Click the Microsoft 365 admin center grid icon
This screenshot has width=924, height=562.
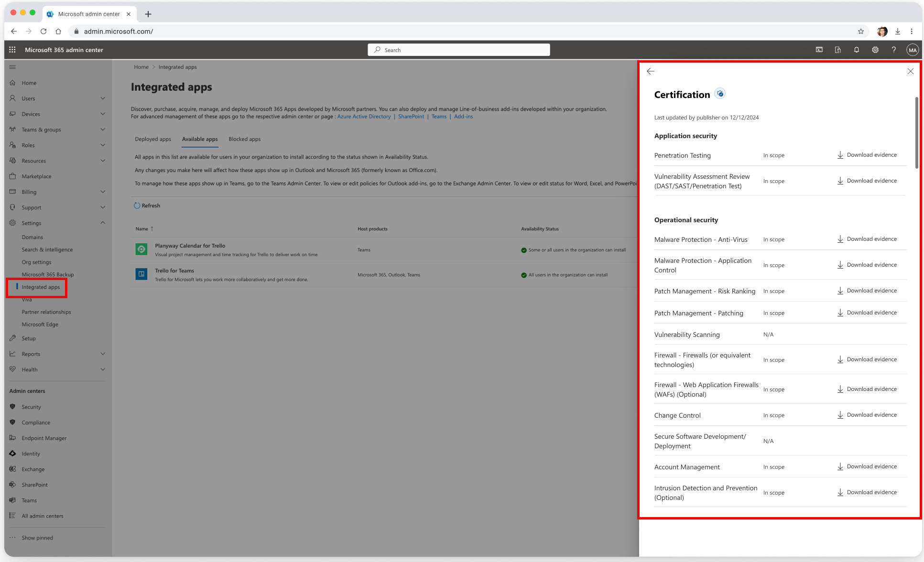point(12,50)
